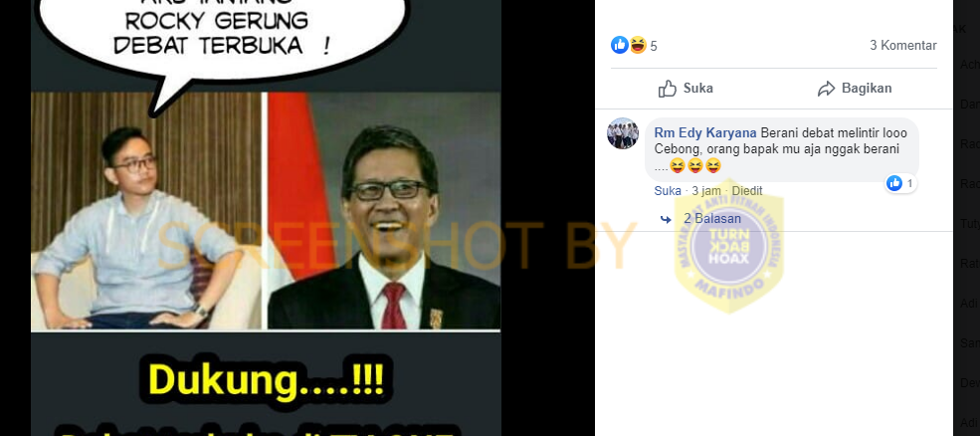
Task: Like the post using the Suka thumbs-up button
Action: 686,89
